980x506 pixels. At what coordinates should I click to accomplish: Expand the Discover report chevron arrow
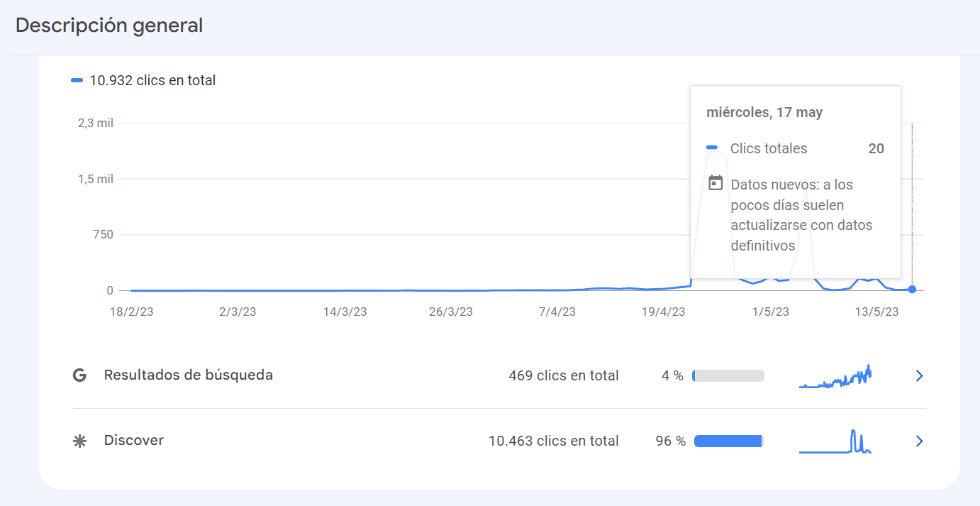[919, 441]
